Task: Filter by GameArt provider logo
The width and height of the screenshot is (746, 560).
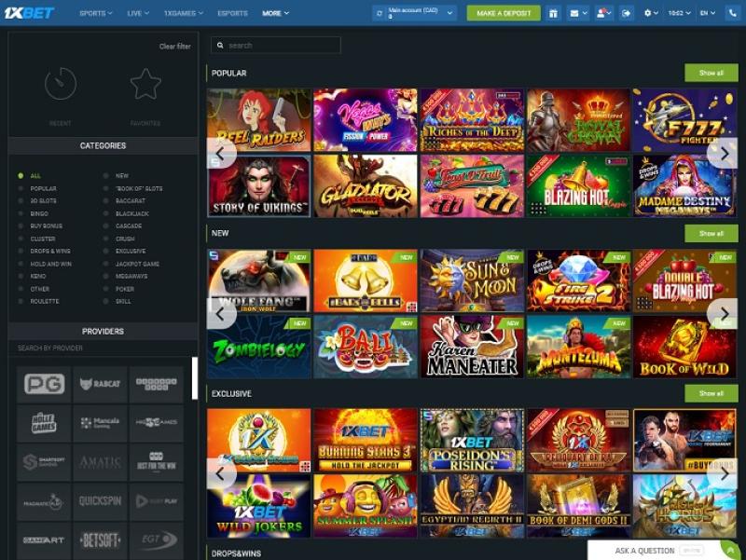Action: tap(44, 540)
